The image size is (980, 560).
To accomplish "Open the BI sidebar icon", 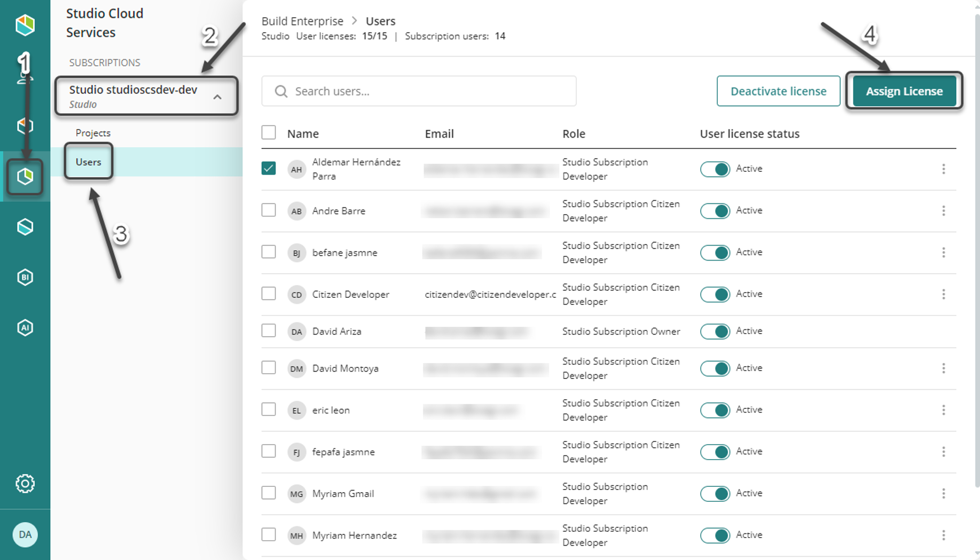I will pyautogui.click(x=25, y=277).
